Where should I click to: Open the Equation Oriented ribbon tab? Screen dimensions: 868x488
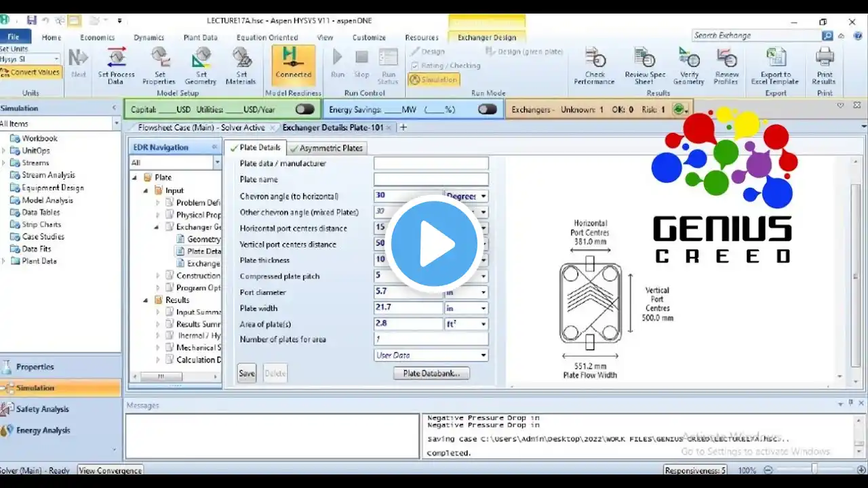point(267,38)
